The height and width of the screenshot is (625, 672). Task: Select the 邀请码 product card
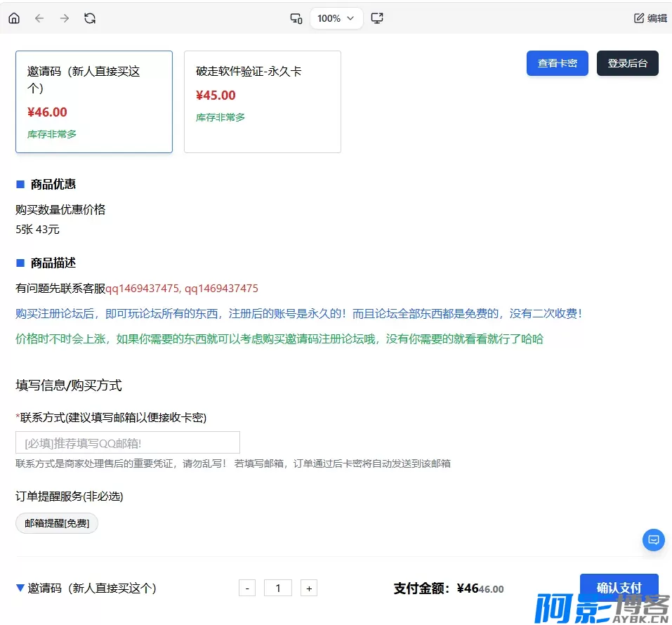pos(94,102)
